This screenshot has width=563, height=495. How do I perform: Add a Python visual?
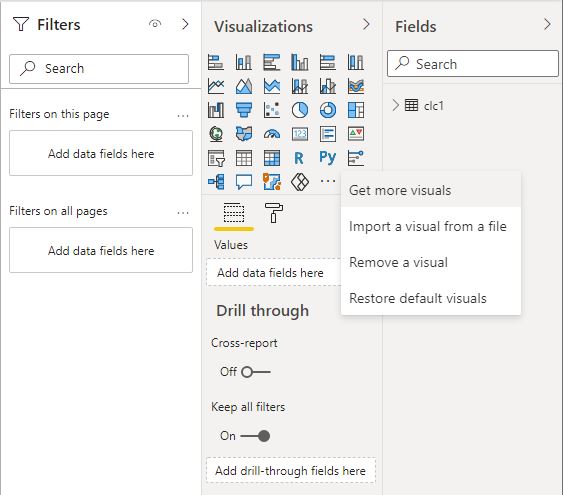(328, 158)
